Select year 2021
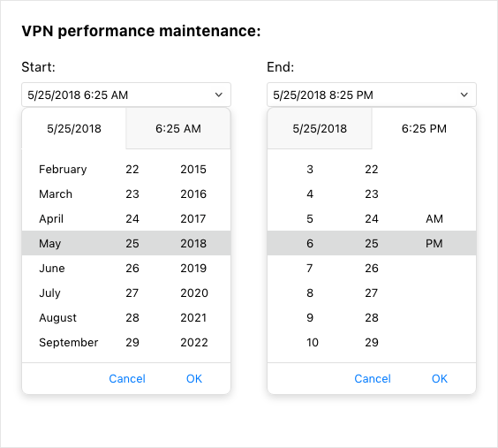 tap(193, 318)
